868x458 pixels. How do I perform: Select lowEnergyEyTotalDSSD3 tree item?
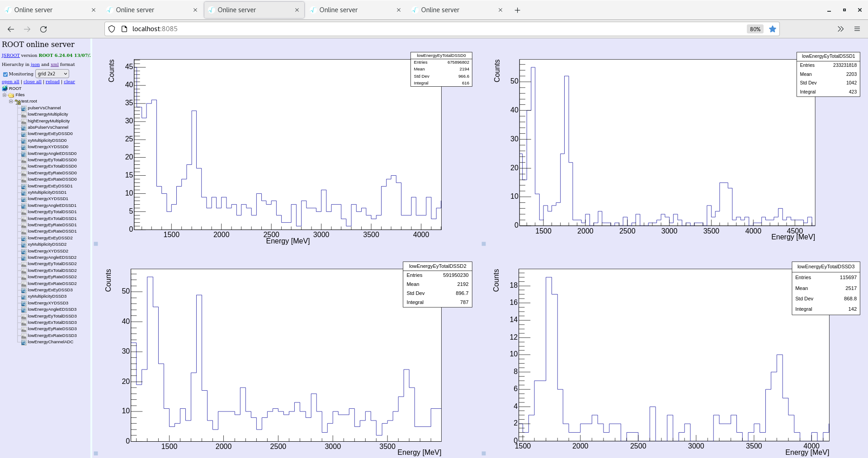pos(52,316)
